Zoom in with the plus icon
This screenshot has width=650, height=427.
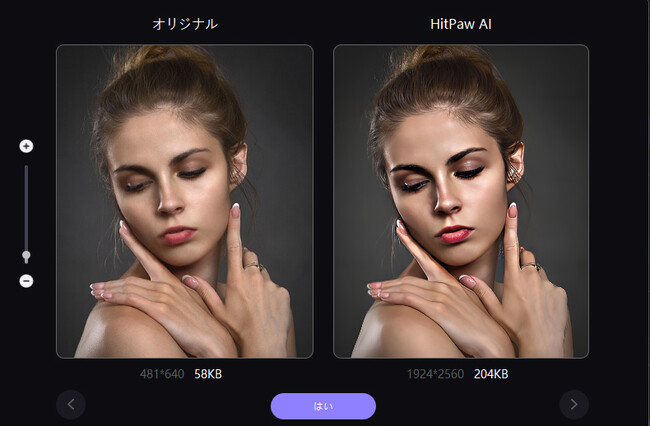tap(26, 146)
